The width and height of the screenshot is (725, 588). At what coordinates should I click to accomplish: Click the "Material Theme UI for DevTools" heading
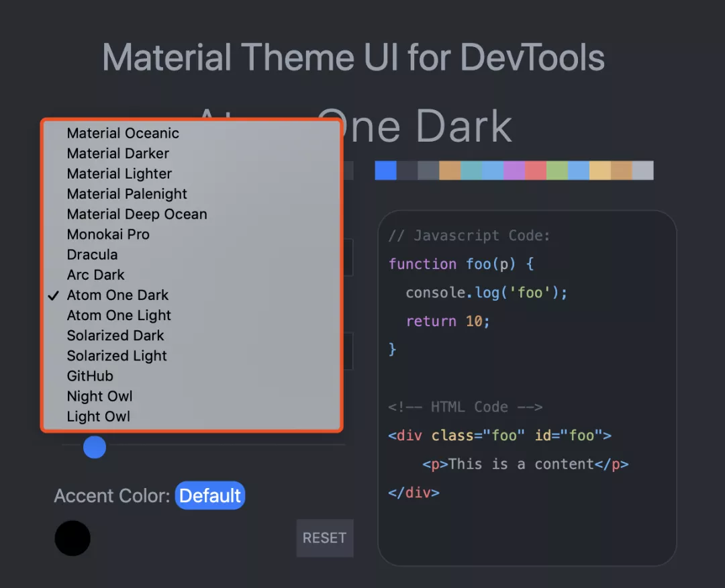click(x=353, y=57)
